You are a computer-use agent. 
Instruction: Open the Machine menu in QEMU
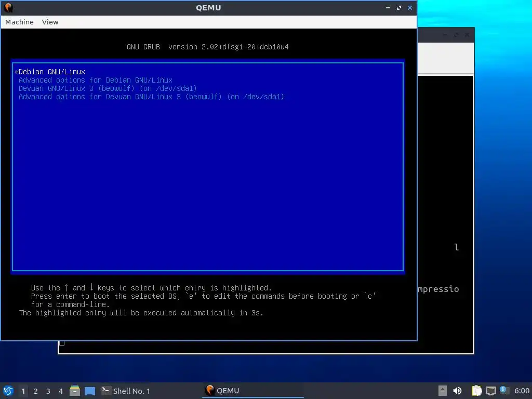click(19, 22)
